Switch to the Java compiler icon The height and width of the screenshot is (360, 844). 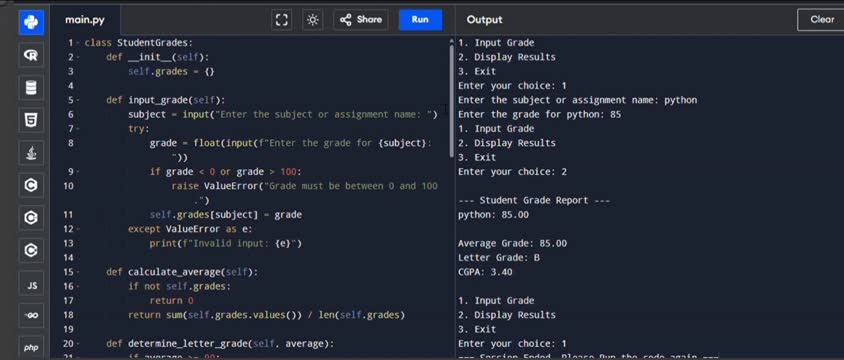click(x=31, y=153)
